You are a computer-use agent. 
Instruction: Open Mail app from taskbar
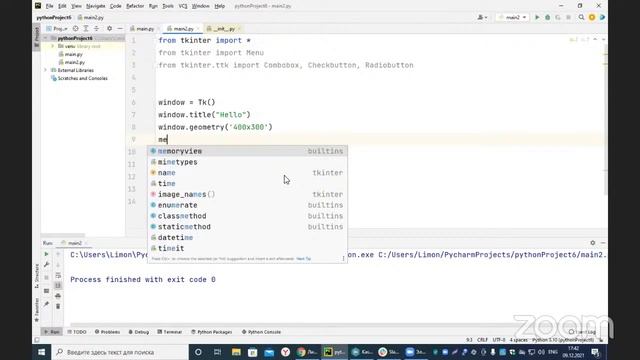[x=269, y=352]
